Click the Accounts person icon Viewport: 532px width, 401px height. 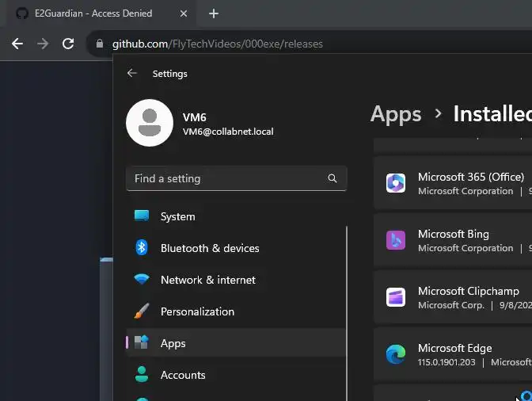142,374
